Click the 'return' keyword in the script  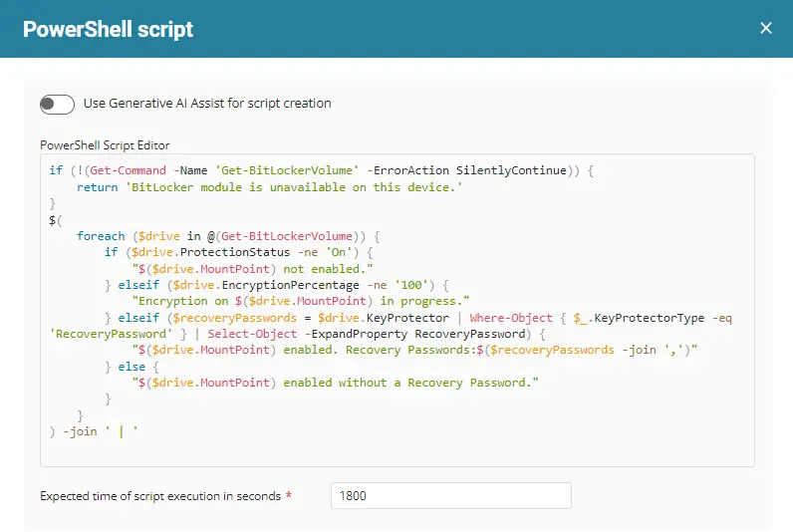point(97,187)
